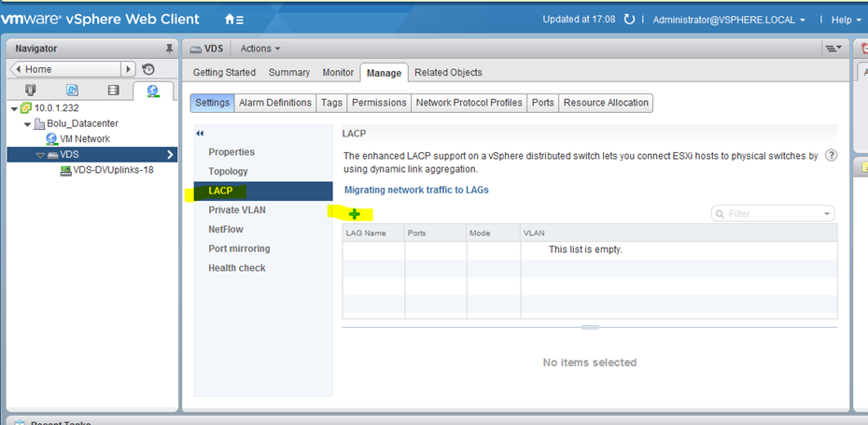Open the Ports sub-tab
Screen dimensions: 868x425
[543, 103]
